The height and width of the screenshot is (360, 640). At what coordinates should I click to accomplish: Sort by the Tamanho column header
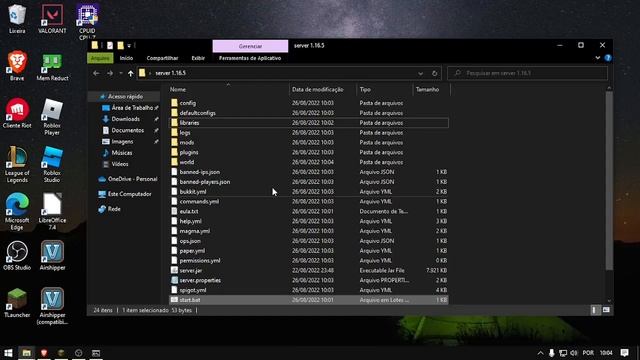click(x=431, y=89)
